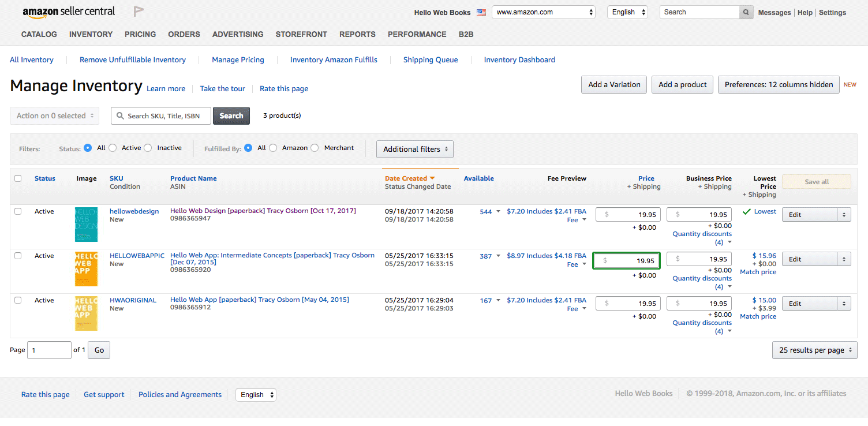
Task: Click the Go page button
Action: tap(99, 350)
